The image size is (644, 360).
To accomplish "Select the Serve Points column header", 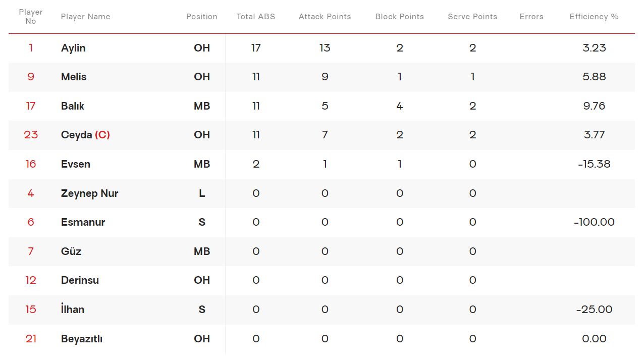I will pos(472,17).
